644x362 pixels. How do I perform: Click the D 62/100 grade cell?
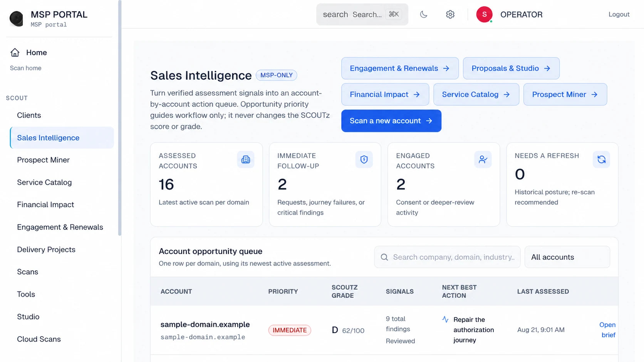tap(348, 330)
